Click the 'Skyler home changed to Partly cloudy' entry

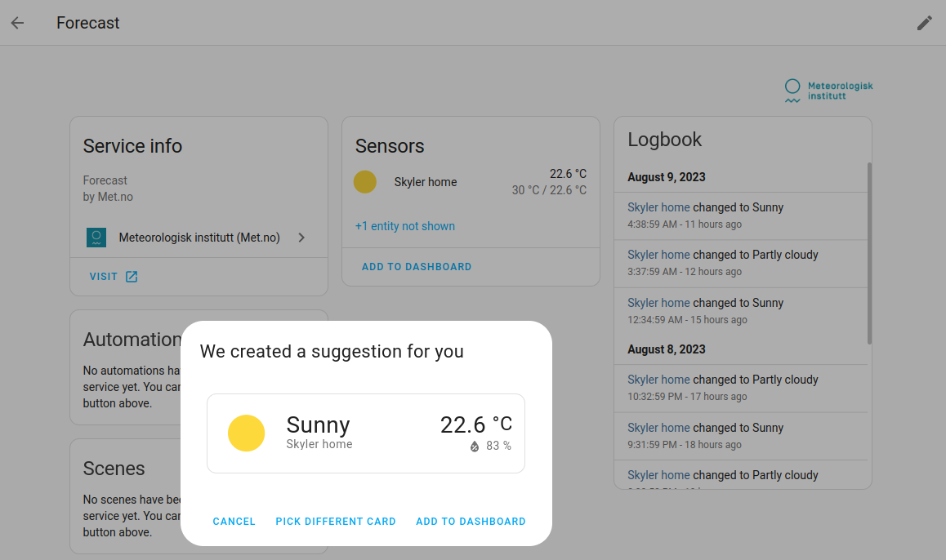click(722, 254)
